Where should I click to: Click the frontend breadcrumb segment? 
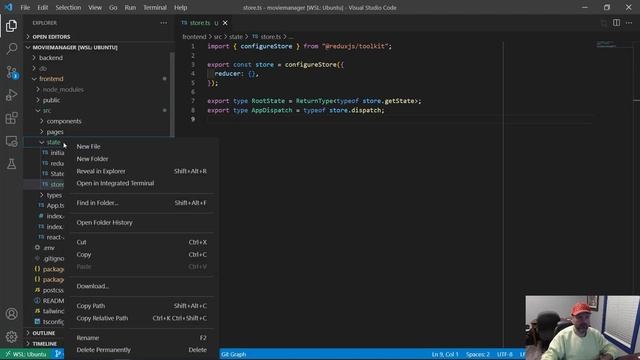[194, 37]
